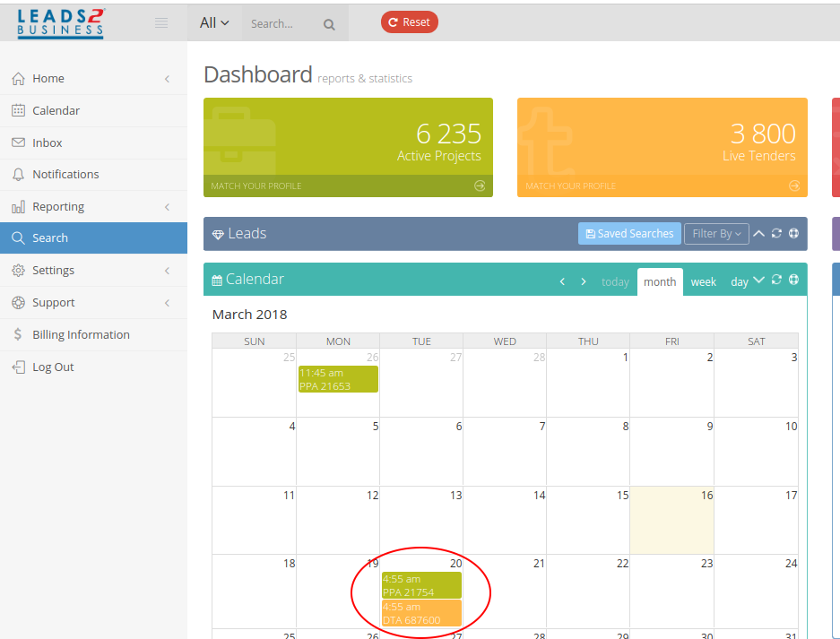Expand the Calendar panel down chevron
840x639 pixels.
[758, 280]
